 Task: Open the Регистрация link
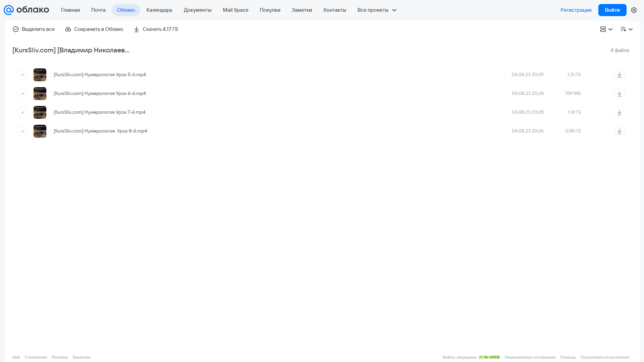click(x=576, y=10)
